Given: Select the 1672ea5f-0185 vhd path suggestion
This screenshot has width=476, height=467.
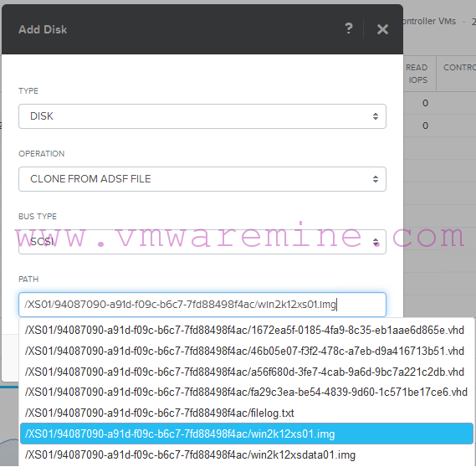Looking at the screenshot, I should 247,331.
